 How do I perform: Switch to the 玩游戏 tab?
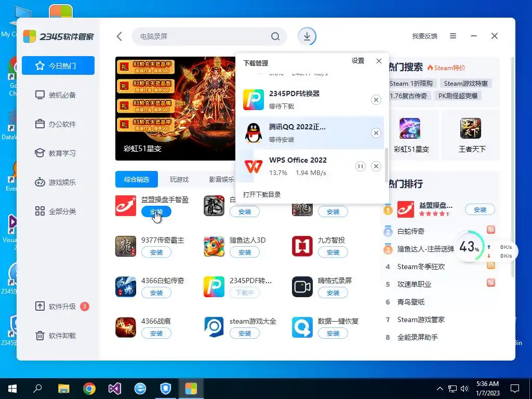(179, 179)
